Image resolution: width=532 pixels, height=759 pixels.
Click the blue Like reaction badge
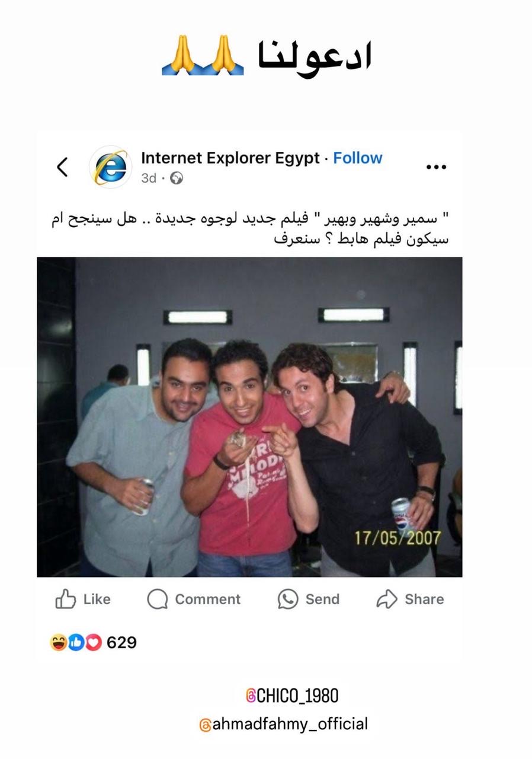(x=76, y=642)
